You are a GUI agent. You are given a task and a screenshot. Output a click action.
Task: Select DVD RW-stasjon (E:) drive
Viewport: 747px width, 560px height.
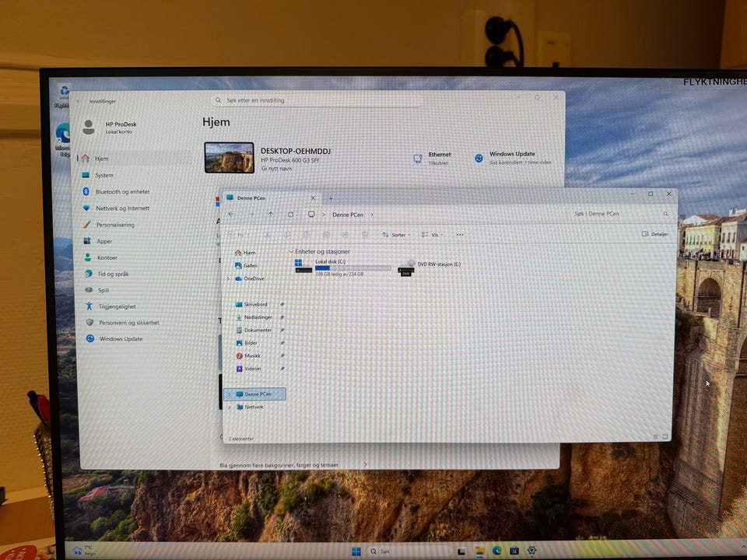coord(430,268)
